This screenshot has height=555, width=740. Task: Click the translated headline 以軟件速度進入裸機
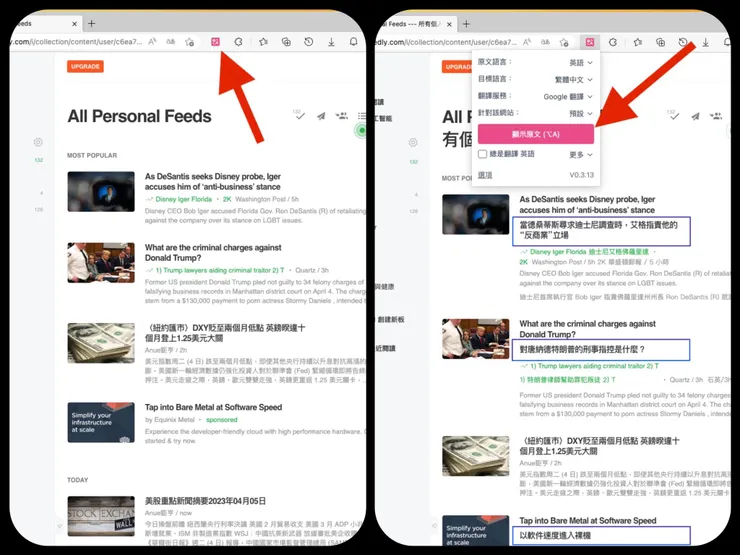pyautogui.click(x=555, y=535)
